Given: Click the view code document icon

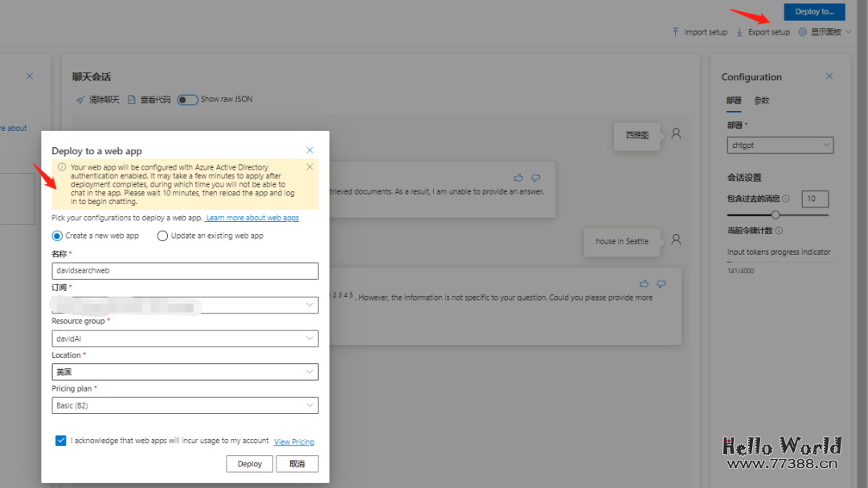Looking at the screenshot, I should click(x=132, y=100).
